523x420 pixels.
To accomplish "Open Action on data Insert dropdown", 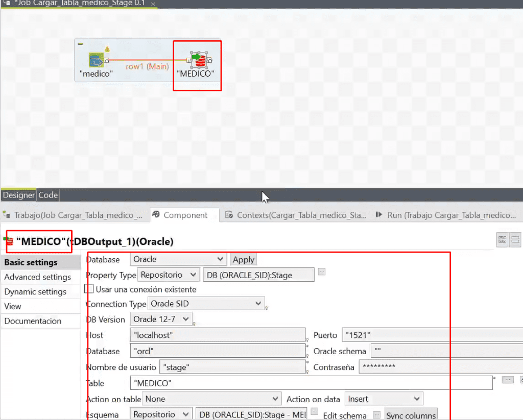I will (384, 399).
